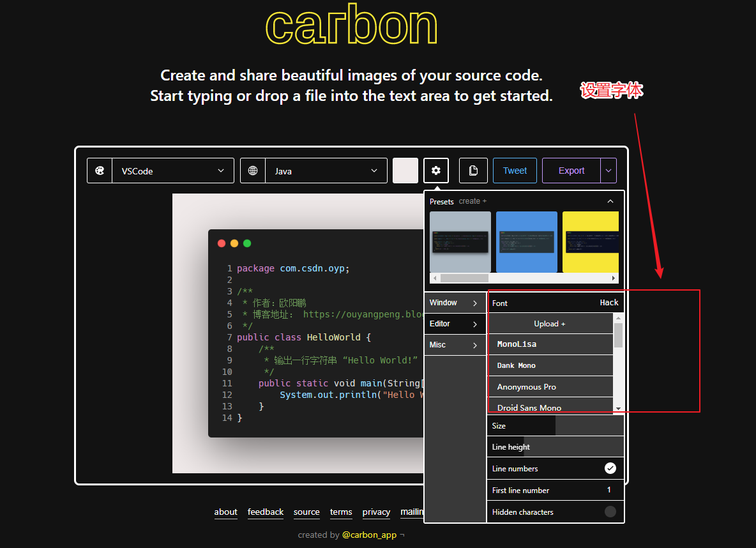Collapse the Presets section chevron
The width and height of the screenshot is (756, 548).
click(x=610, y=201)
